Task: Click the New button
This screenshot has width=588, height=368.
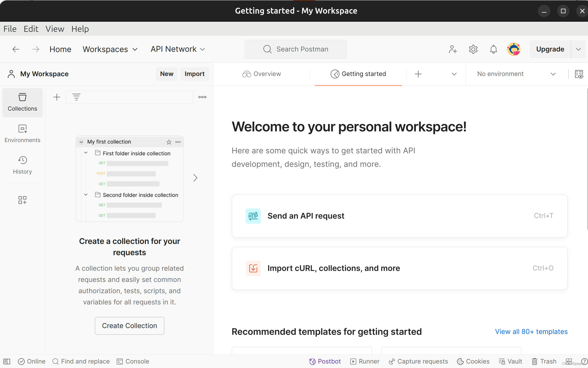Action: pos(167,74)
